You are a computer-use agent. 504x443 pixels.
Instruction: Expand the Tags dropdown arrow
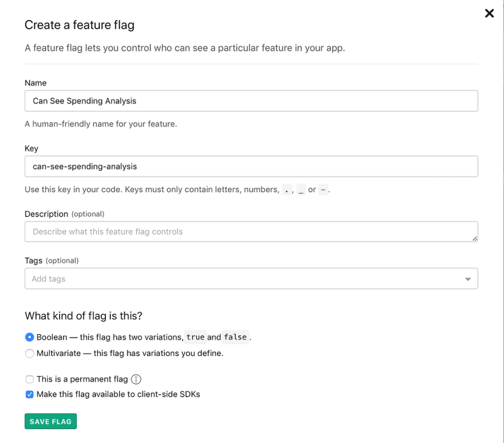(468, 279)
